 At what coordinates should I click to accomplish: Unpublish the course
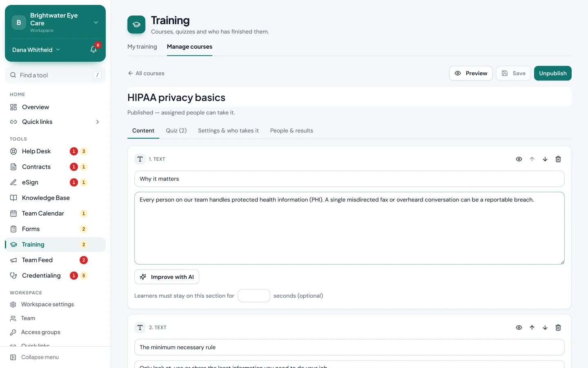[x=553, y=73]
